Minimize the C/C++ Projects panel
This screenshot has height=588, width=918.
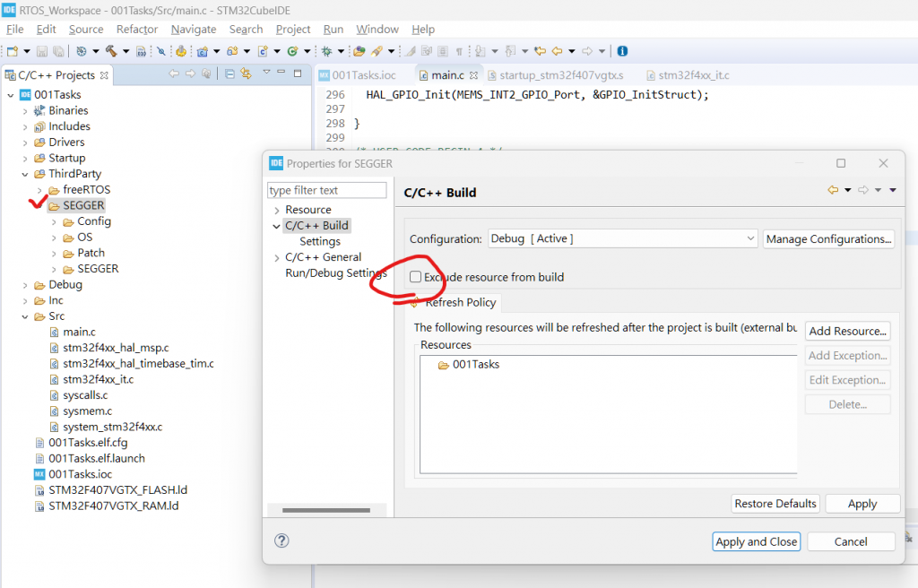[x=281, y=73]
